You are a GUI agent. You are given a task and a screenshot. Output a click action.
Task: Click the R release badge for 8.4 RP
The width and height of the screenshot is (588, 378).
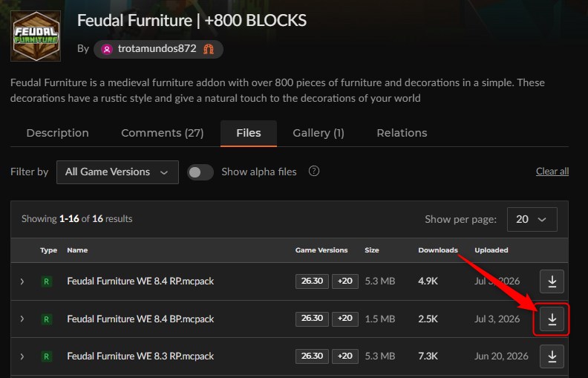[47, 281]
